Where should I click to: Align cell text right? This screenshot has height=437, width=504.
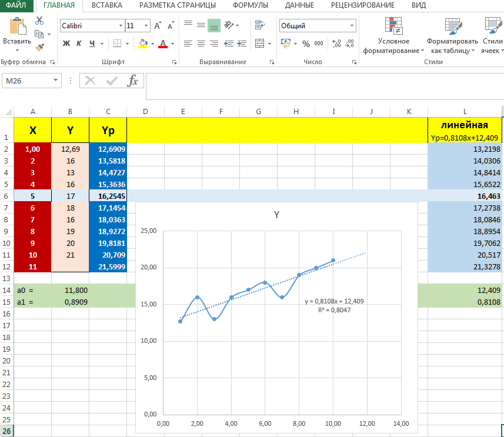[x=214, y=44]
